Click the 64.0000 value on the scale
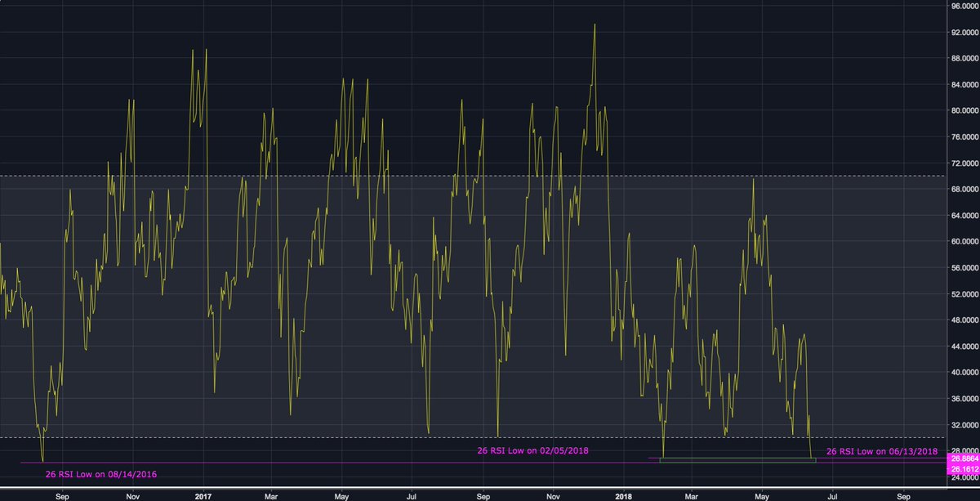The height and width of the screenshot is (501, 980). tap(965, 216)
